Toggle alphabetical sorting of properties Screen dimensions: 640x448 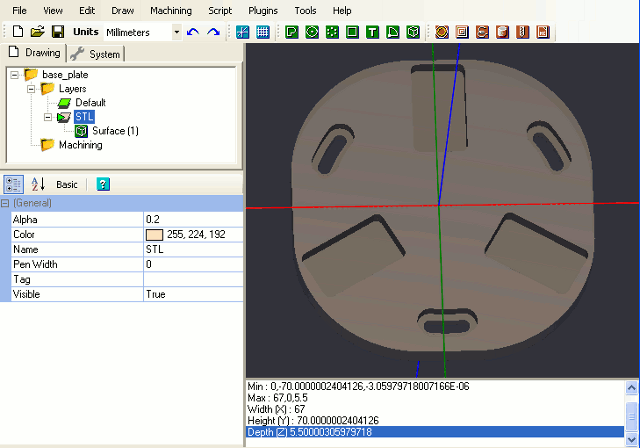tap(38, 184)
